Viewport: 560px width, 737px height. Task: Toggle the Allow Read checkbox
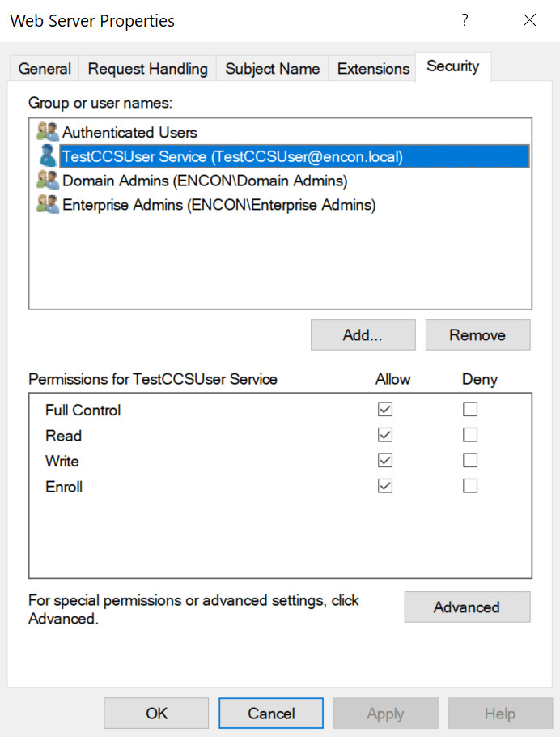(385, 436)
